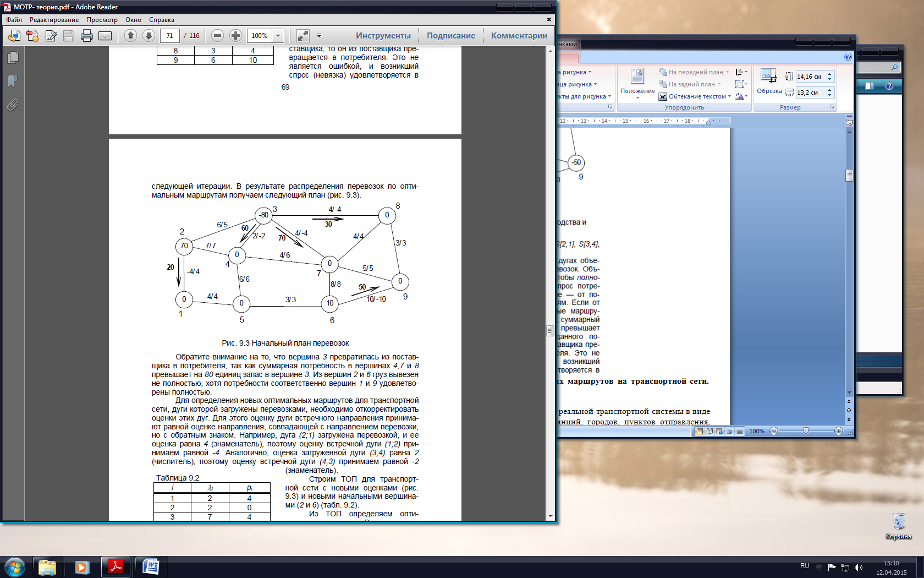The width and height of the screenshot is (924, 578).
Task: Open the Комментарии pane in Reader
Action: 519,36
